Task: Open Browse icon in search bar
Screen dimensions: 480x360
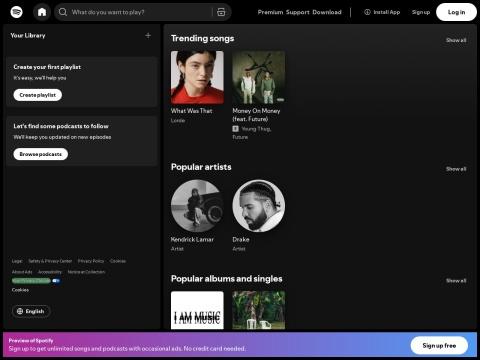Action: pyautogui.click(x=221, y=12)
